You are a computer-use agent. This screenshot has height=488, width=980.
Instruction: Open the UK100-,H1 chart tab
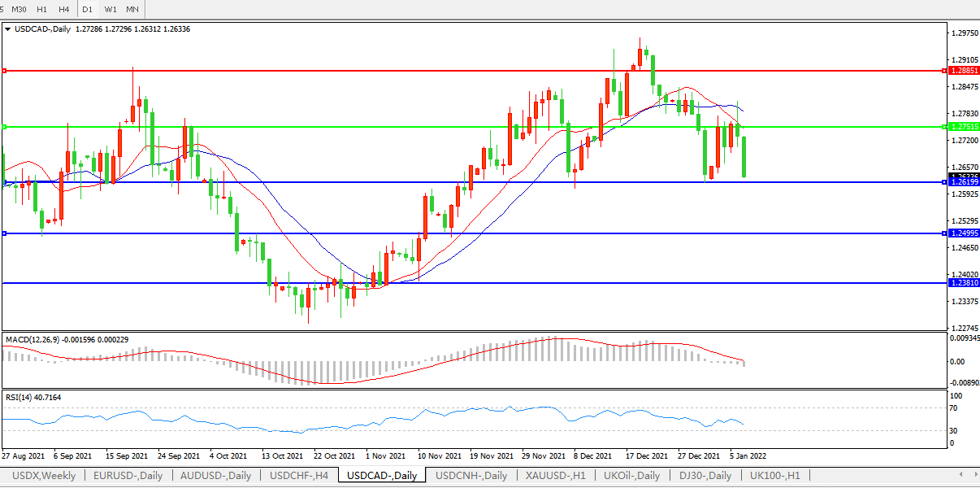(774, 475)
